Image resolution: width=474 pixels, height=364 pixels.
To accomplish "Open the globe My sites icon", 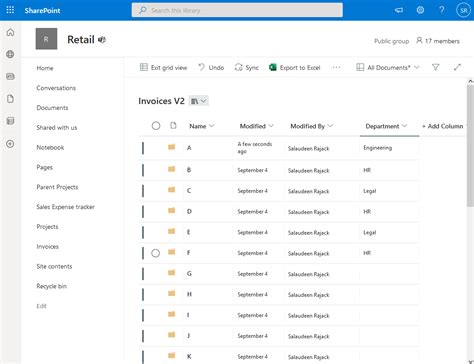I will coord(10,54).
